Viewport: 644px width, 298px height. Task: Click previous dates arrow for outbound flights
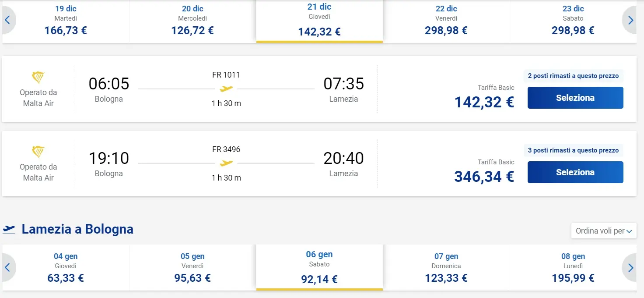[7, 20]
